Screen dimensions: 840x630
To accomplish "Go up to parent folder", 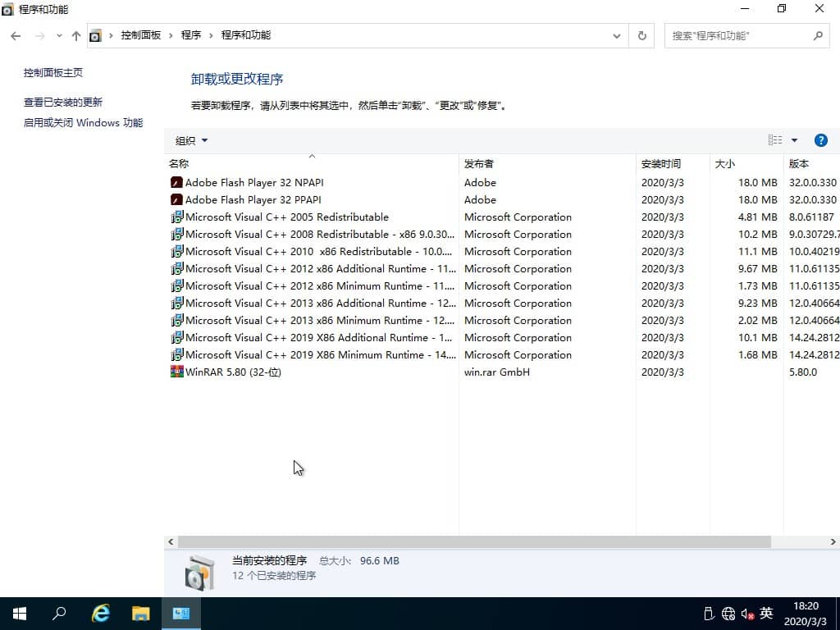I will click(75, 35).
